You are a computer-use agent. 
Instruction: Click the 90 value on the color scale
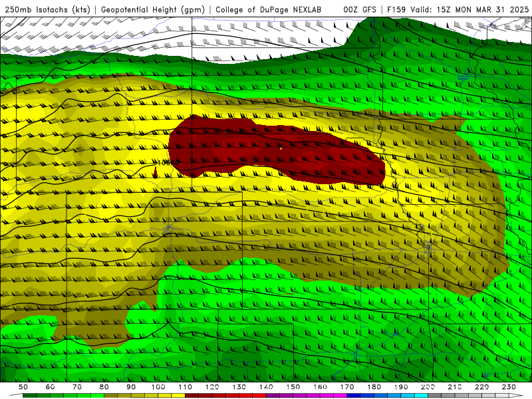point(131,387)
